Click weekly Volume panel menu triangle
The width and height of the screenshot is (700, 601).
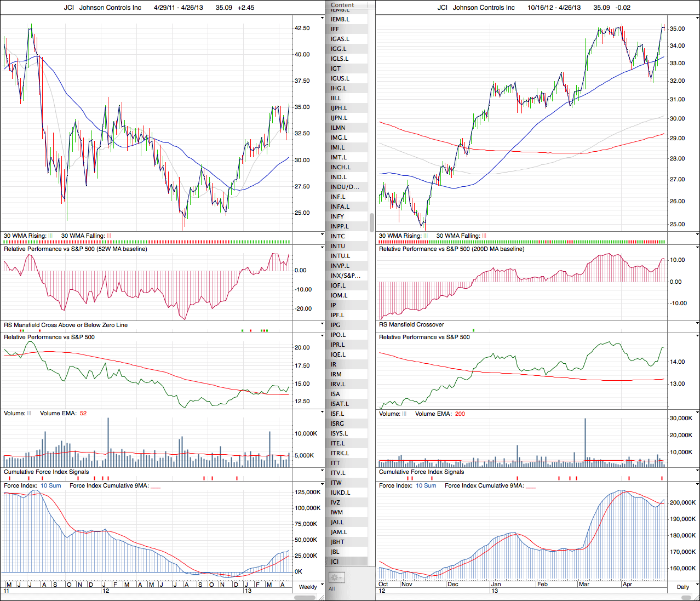click(322, 413)
